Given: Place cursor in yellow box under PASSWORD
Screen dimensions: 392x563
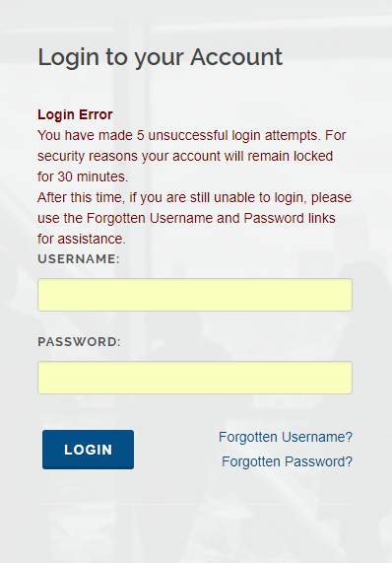Looking at the screenshot, I should click(x=195, y=378).
